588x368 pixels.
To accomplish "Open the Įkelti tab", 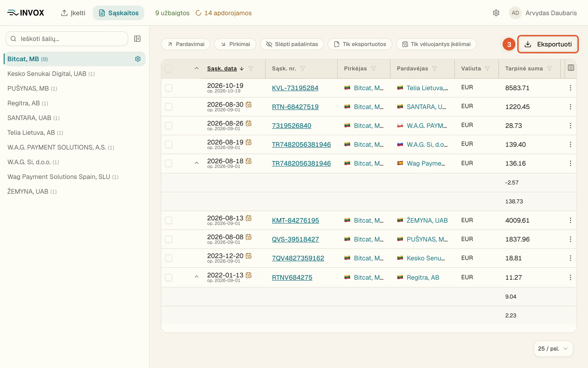I will 73,13.
